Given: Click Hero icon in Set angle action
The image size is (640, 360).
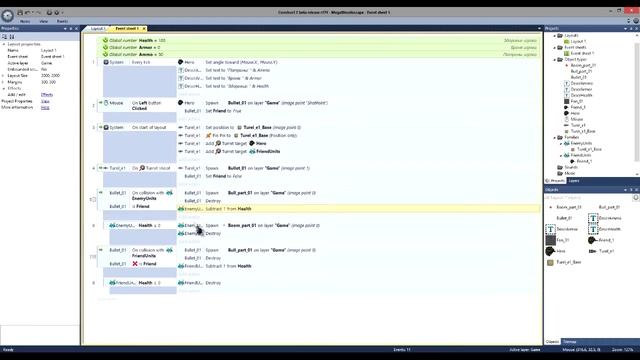Looking at the screenshot, I should [180, 62].
